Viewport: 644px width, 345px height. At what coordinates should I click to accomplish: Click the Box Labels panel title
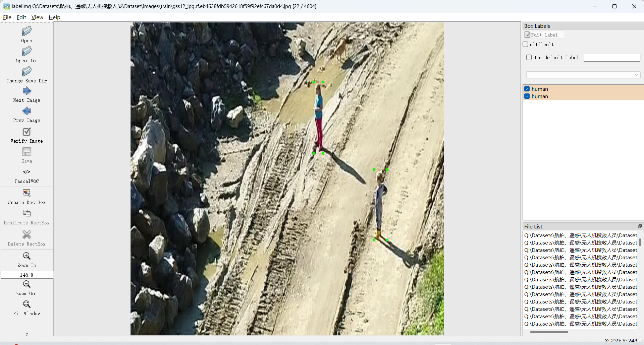coord(537,26)
